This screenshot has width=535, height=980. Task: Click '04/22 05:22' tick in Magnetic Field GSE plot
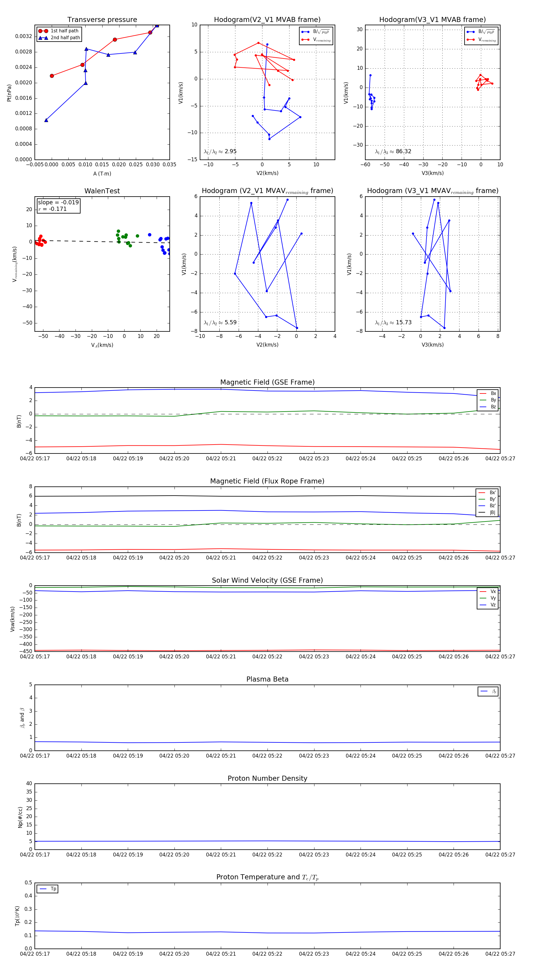click(x=267, y=459)
